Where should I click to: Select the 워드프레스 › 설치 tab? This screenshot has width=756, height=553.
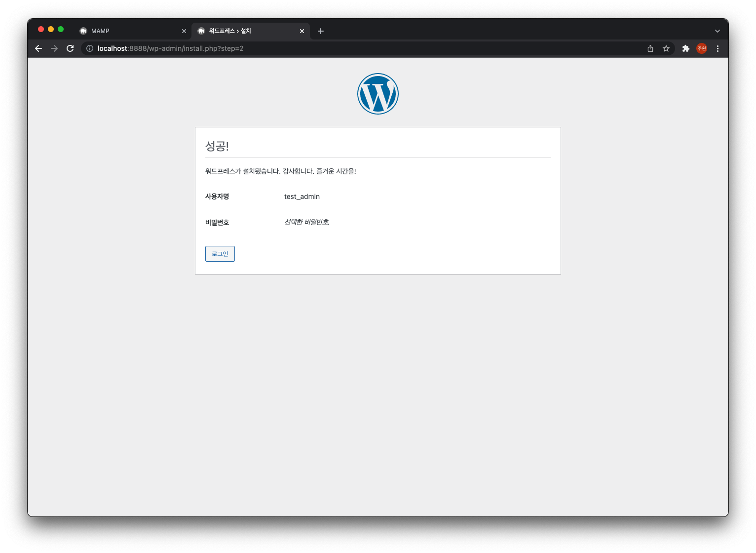pos(251,31)
